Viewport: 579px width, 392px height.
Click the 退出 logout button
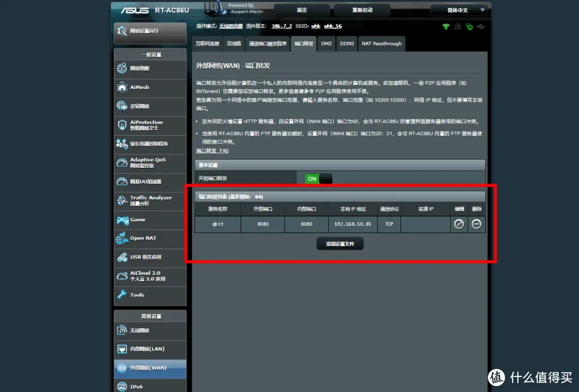pos(302,10)
